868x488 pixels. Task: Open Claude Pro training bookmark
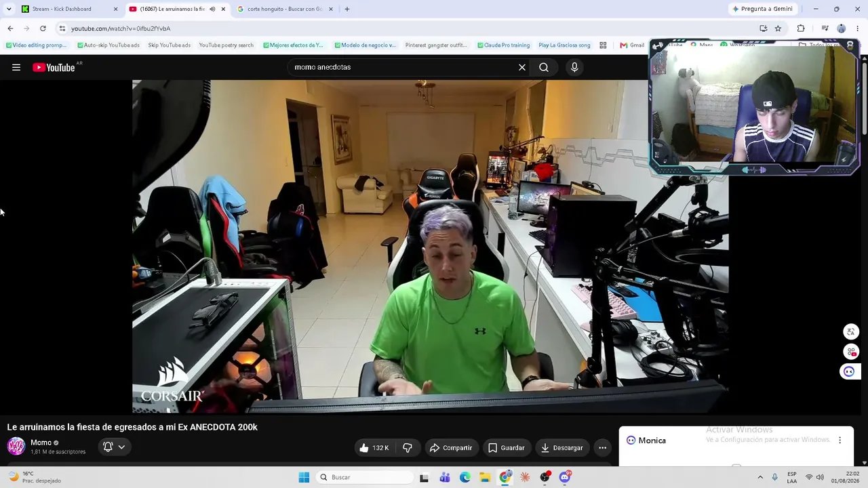[504, 45]
